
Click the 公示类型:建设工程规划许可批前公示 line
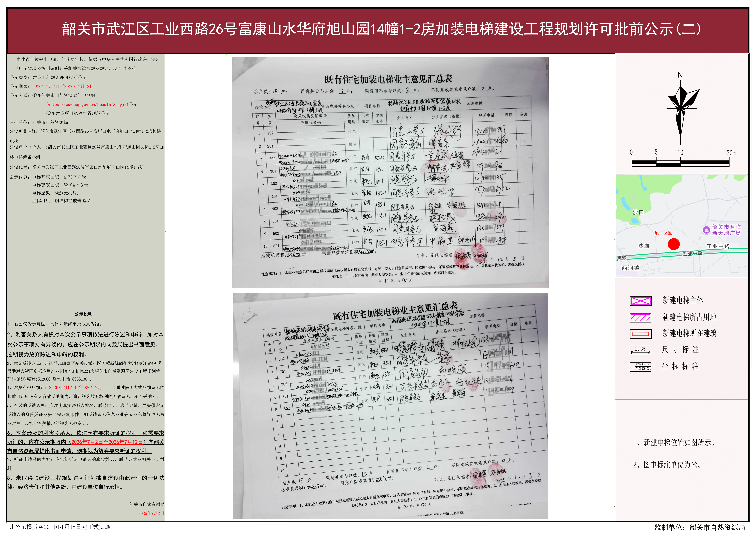pyautogui.click(x=48, y=77)
